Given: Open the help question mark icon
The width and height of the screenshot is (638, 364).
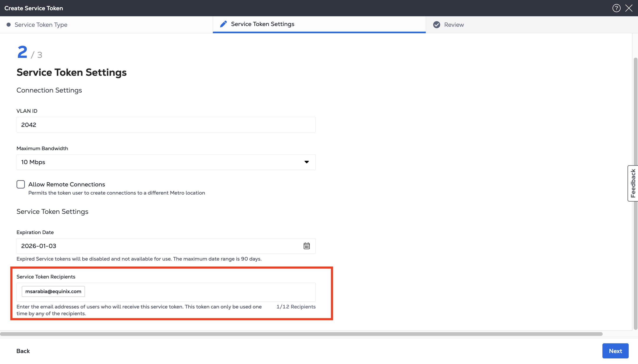Looking at the screenshot, I should pyautogui.click(x=616, y=8).
